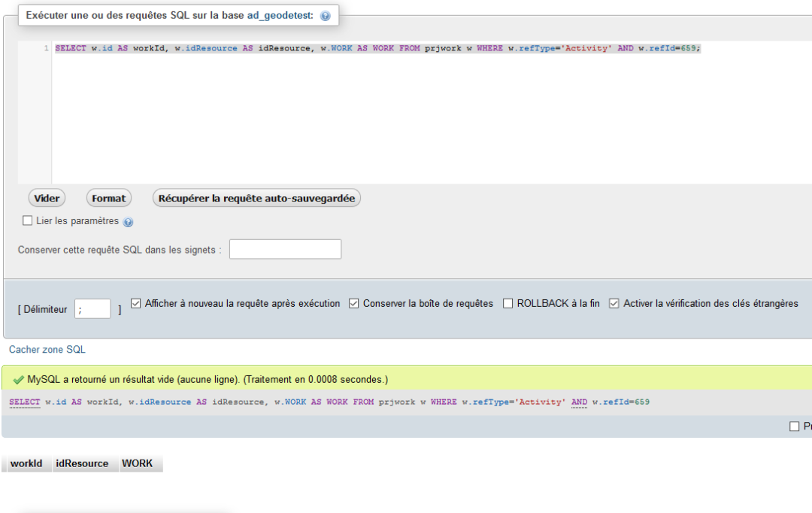Enable ROLLBACK à la fin option
The width and height of the screenshot is (812, 513).
click(x=508, y=304)
